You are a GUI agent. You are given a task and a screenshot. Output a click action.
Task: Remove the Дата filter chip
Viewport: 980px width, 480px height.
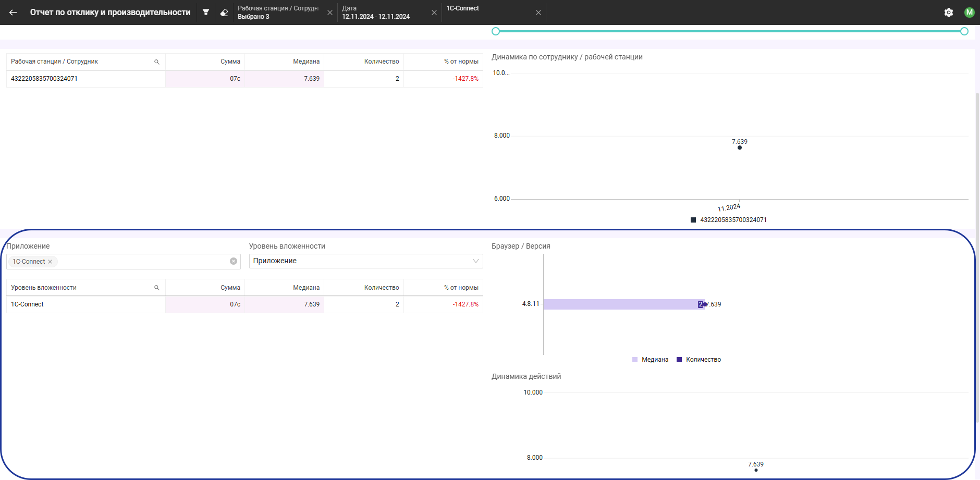[x=434, y=13]
